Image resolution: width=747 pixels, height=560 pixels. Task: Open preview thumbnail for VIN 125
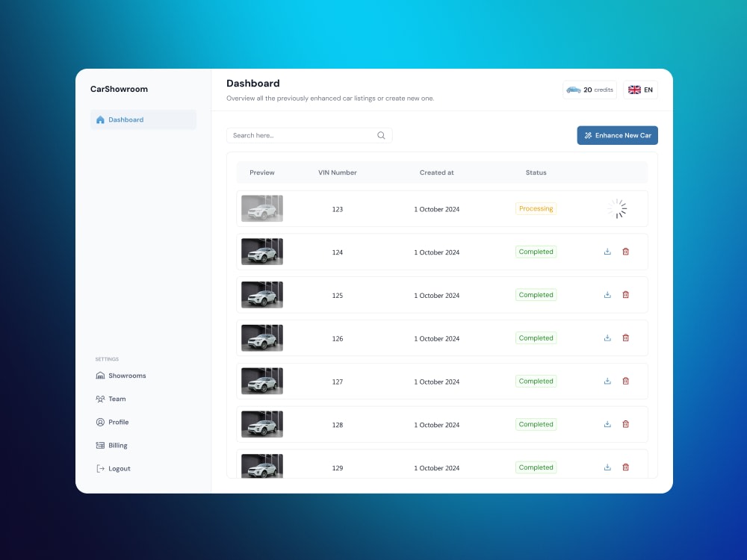(x=262, y=295)
